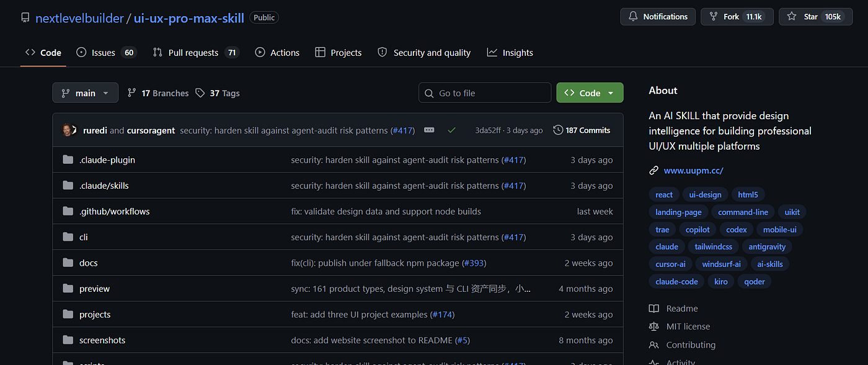Viewport: 868px width, 365px height.
Task: Click the qoder topic tag
Action: click(x=755, y=282)
